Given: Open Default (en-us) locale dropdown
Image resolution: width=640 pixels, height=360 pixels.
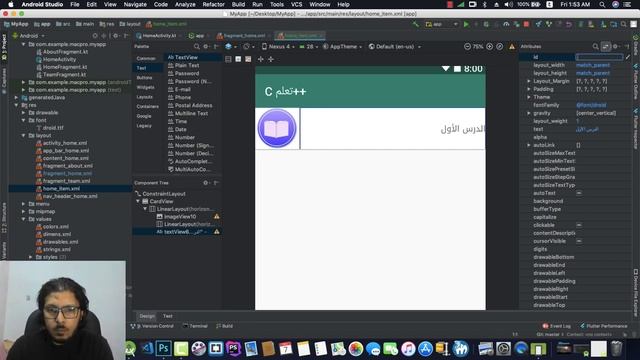Looking at the screenshot, I should point(395,47).
